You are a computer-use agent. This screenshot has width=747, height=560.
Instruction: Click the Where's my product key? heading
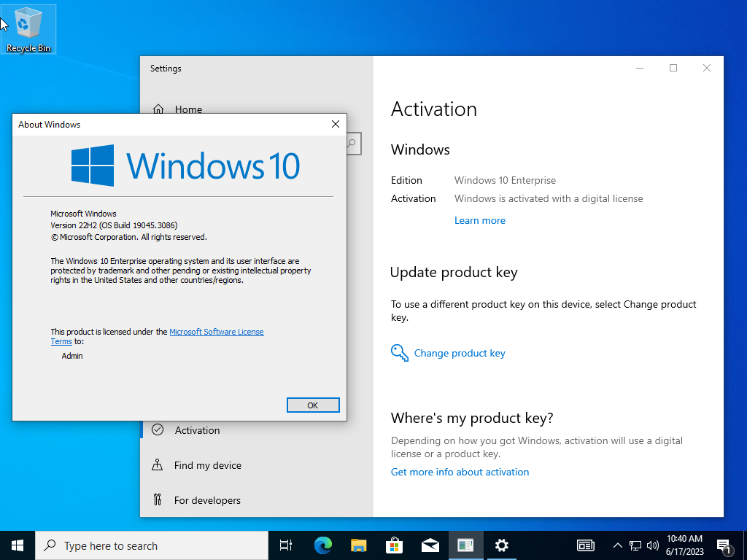[x=472, y=418]
